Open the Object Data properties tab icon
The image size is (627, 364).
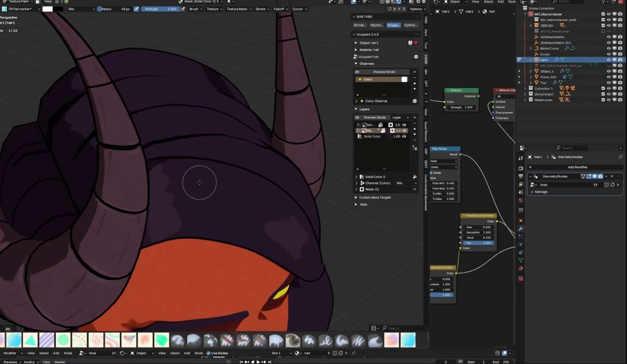[521, 260]
